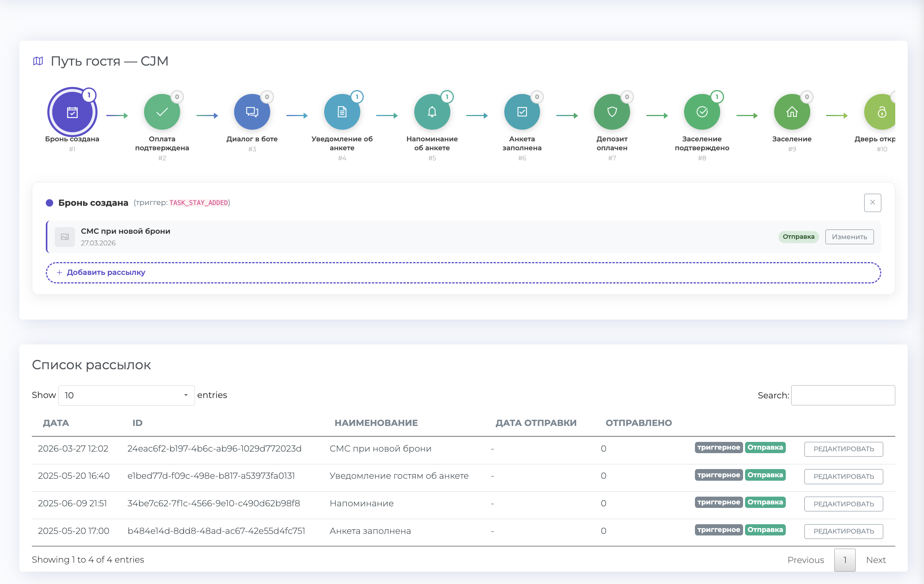Sort table by 'НАИМЕНОВАНИЕ' column header
The width and height of the screenshot is (924, 584).
tap(376, 423)
